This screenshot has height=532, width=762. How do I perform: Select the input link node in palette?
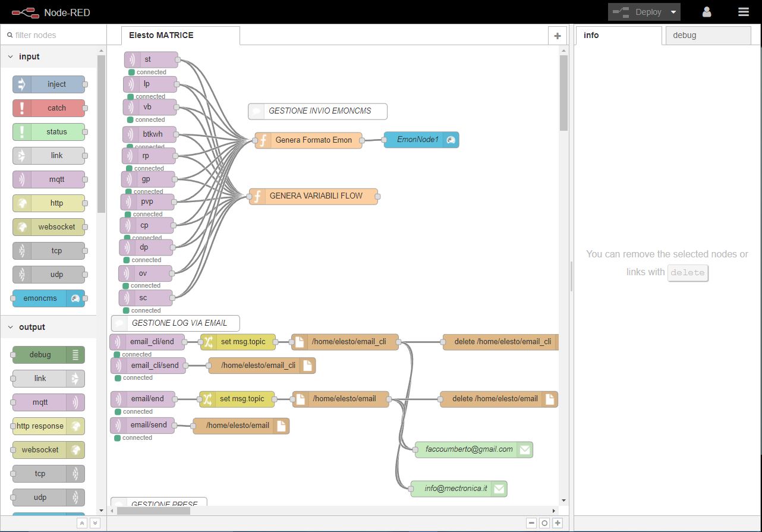[x=49, y=156]
